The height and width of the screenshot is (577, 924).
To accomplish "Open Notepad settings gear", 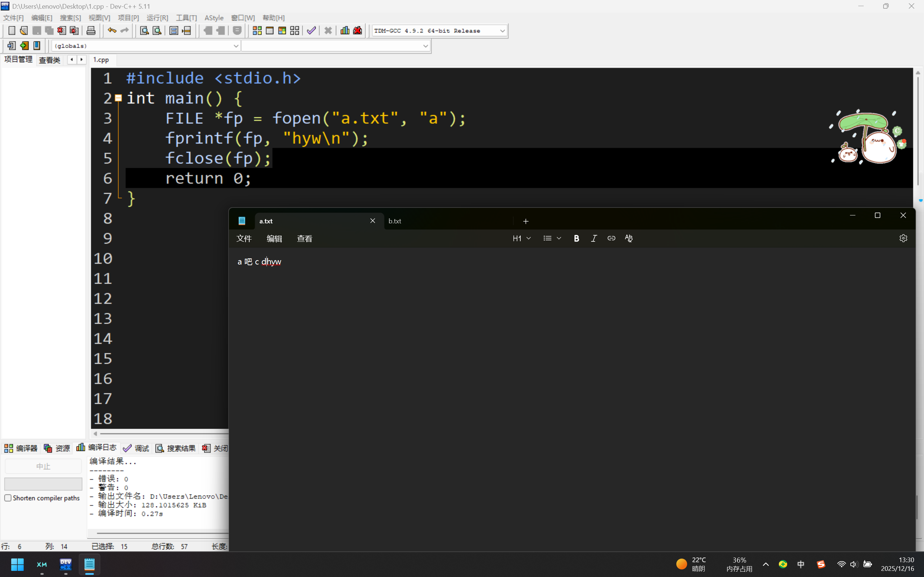I will coord(903,239).
